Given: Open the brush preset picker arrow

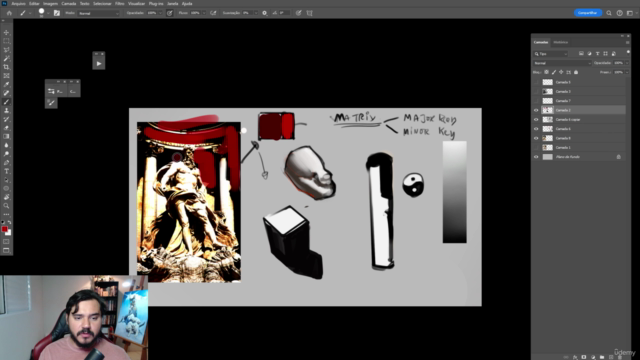Looking at the screenshot, I should (48, 13).
